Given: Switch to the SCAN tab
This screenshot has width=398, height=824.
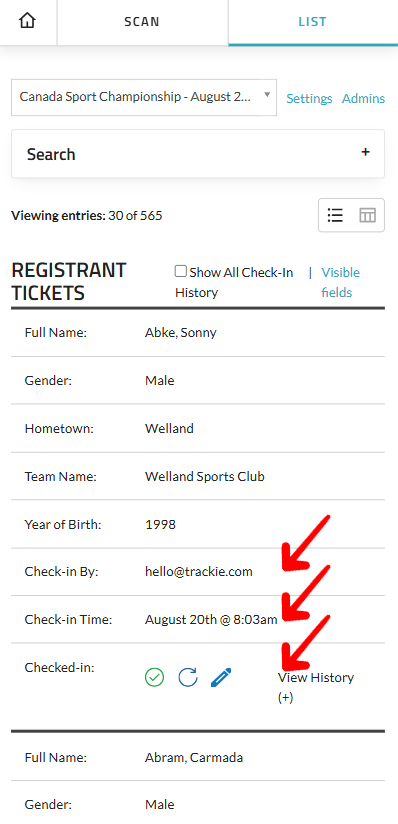Looking at the screenshot, I should pos(142,22).
